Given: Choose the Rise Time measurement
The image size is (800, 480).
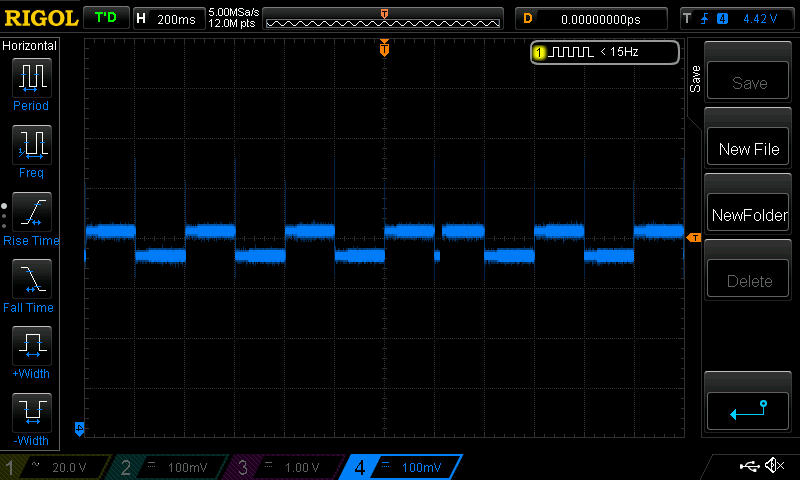Looking at the screenshot, I should 31,212.
